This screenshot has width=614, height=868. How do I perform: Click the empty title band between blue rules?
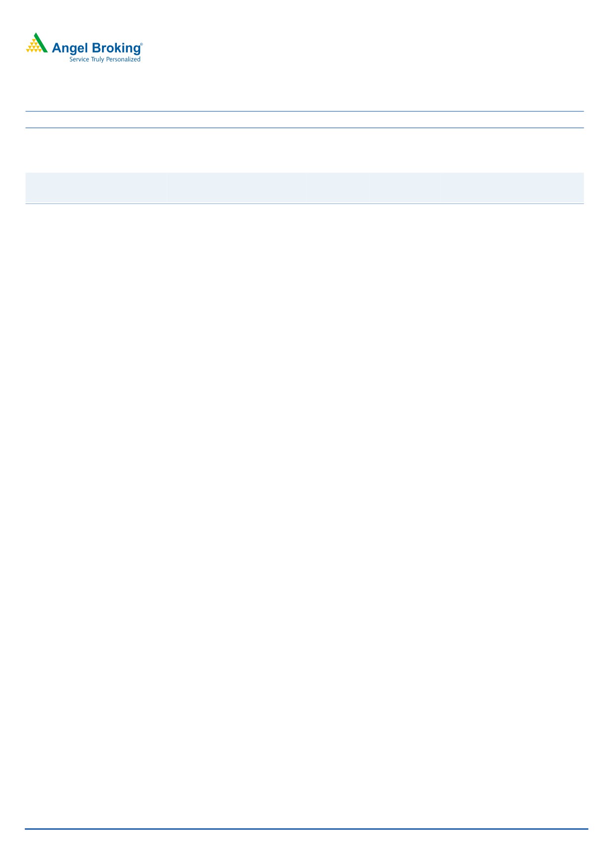(x=305, y=120)
